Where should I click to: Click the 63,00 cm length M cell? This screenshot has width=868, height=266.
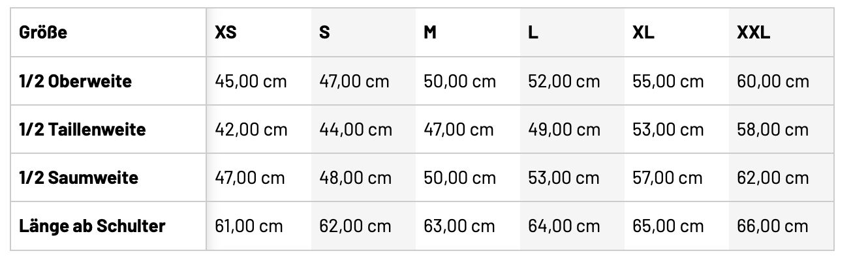coord(459,226)
